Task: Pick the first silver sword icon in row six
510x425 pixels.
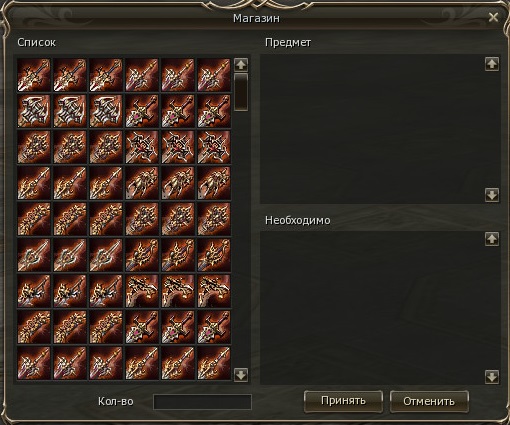Action: tap(34, 255)
